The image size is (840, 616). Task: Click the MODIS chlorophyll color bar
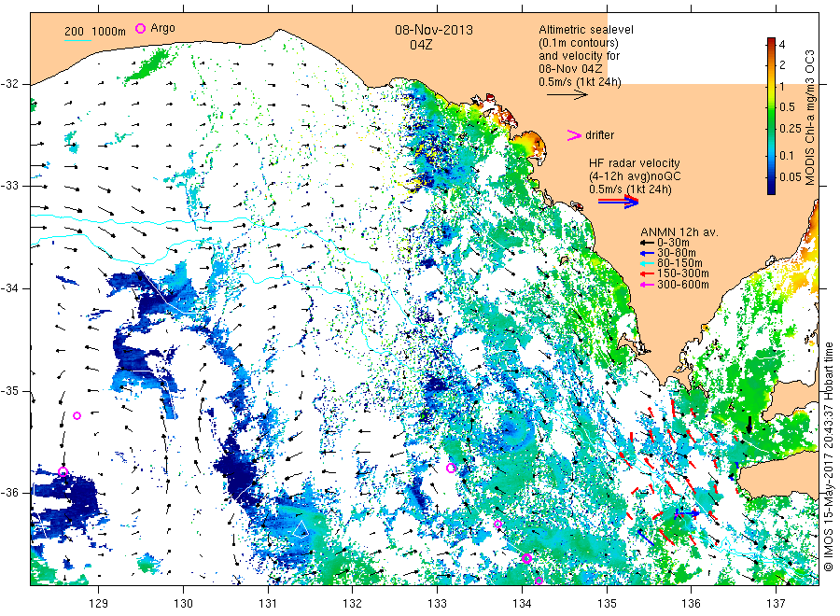click(x=771, y=116)
